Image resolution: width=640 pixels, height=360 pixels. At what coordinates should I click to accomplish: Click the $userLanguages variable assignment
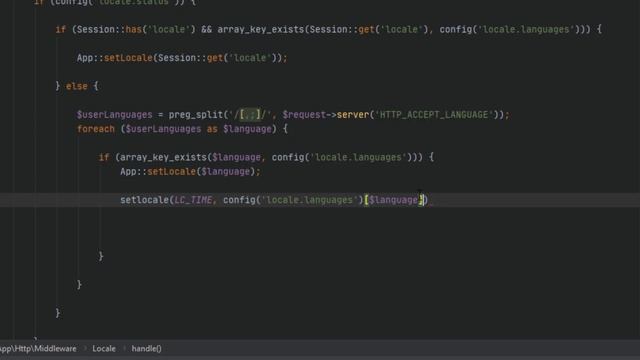click(114, 115)
